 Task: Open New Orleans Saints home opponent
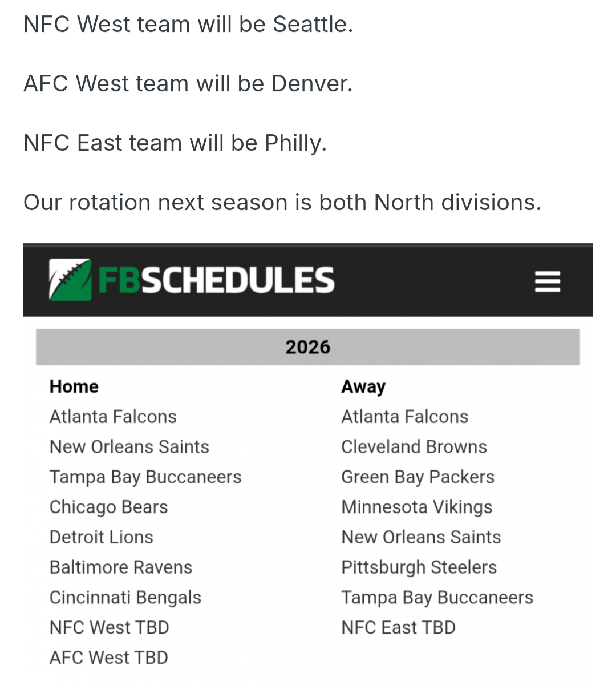tap(129, 447)
